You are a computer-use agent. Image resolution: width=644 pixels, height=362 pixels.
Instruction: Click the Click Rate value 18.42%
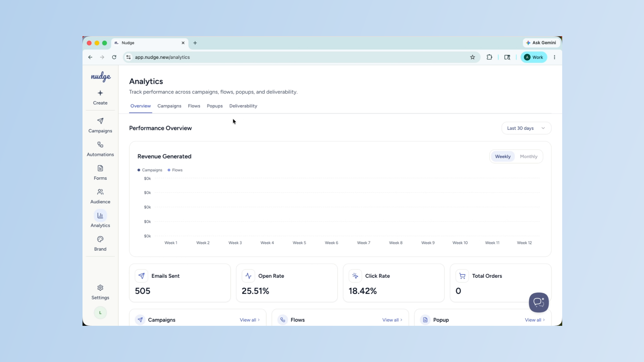[363, 291]
